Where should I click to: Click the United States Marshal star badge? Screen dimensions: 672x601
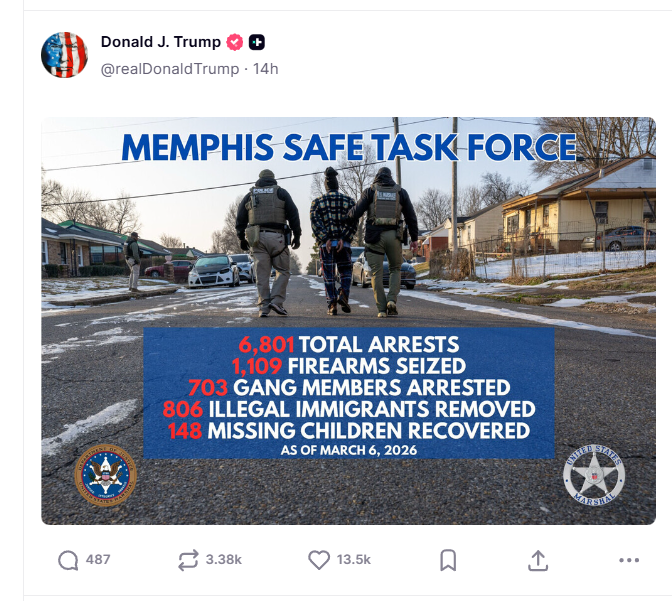594,475
